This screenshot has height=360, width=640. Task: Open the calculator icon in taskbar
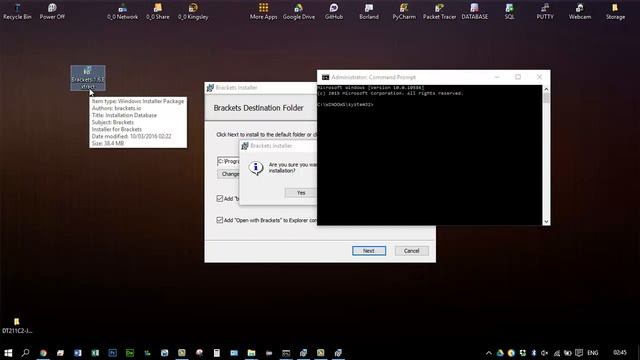click(x=217, y=353)
